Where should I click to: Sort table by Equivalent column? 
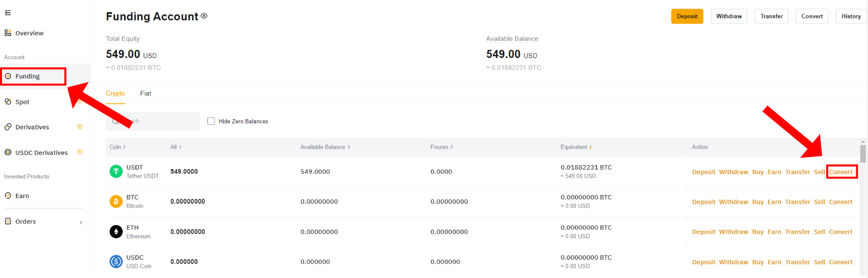pyautogui.click(x=576, y=147)
